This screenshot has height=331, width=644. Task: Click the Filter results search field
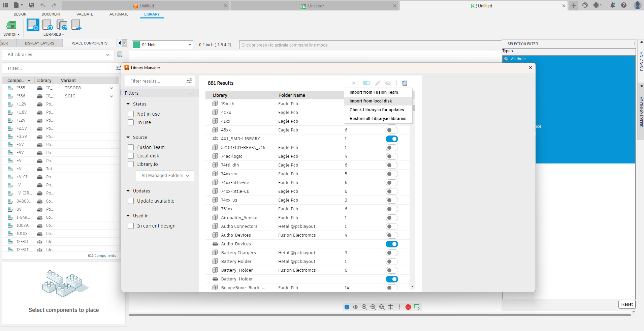point(157,81)
